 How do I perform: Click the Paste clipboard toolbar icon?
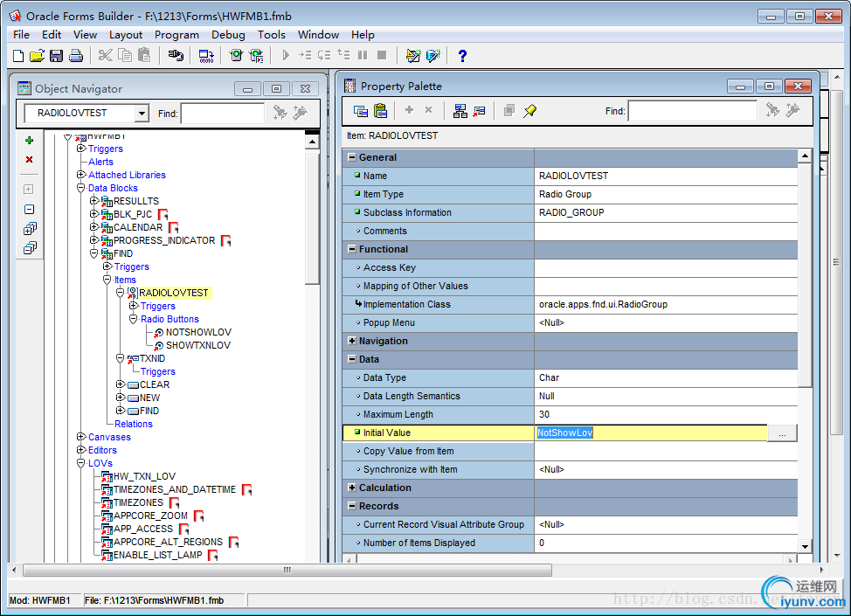[x=144, y=55]
